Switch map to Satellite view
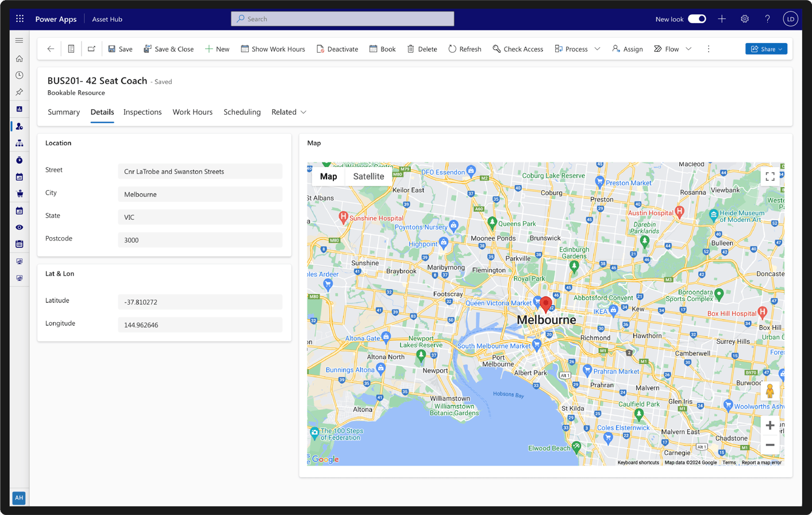The height and width of the screenshot is (515, 812). coord(368,177)
